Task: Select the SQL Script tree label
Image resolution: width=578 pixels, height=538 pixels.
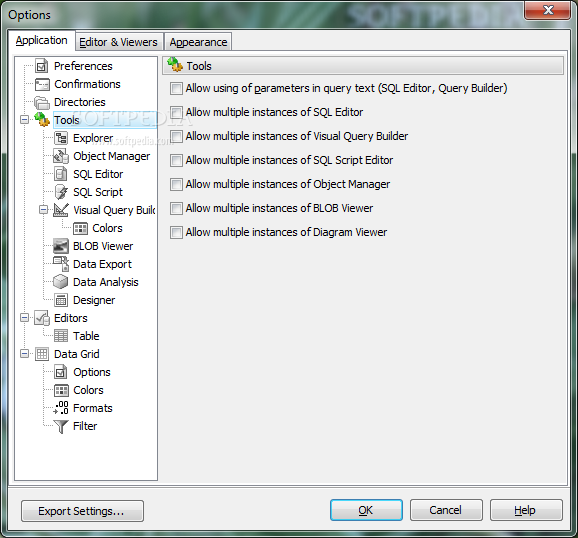Action: click(98, 192)
